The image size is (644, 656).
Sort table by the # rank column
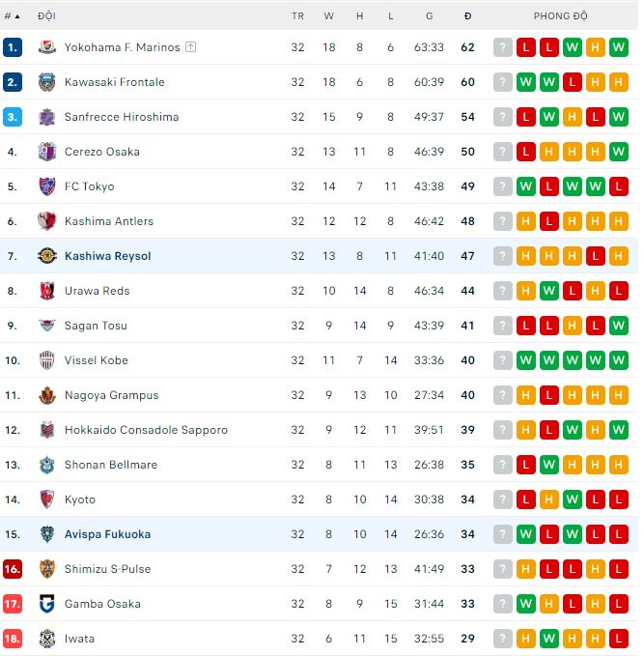tap(12, 16)
